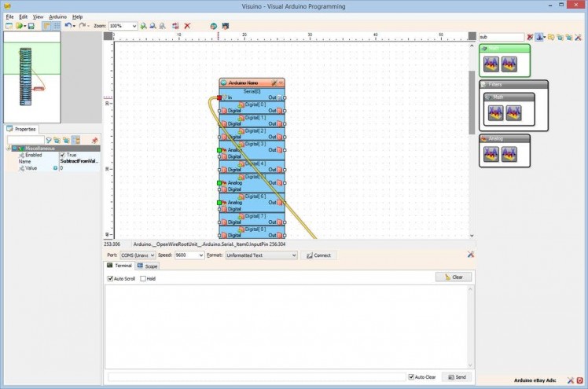Disable the Auto Scroll checkbox
The image size is (588, 389).
(x=110, y=278)
